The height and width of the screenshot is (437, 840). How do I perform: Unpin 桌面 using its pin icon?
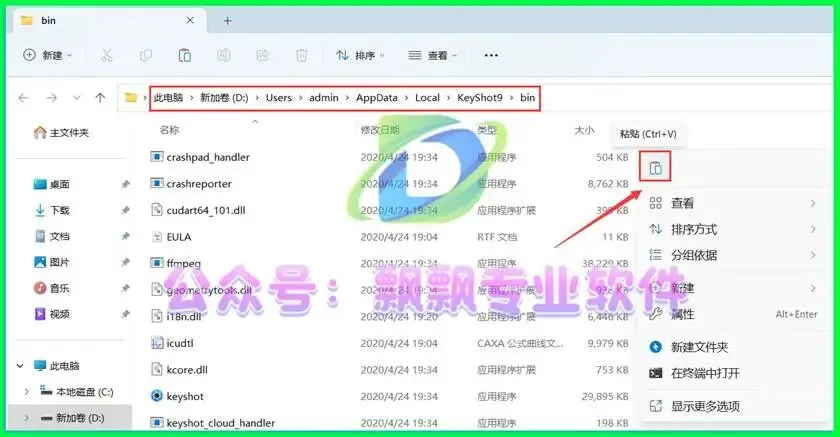(125, 184)
